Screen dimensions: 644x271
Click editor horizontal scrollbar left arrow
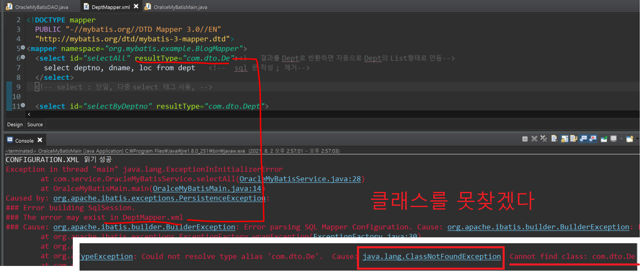click(29, 114)
